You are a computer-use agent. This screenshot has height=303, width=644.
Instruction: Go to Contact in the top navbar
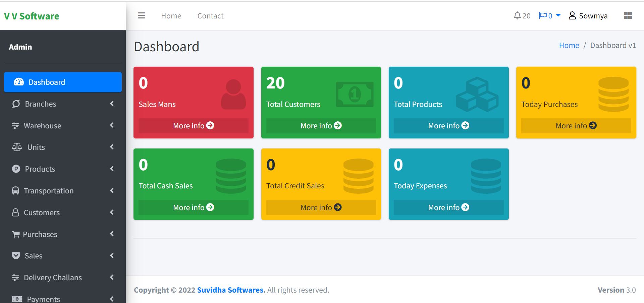coord(210,16)
